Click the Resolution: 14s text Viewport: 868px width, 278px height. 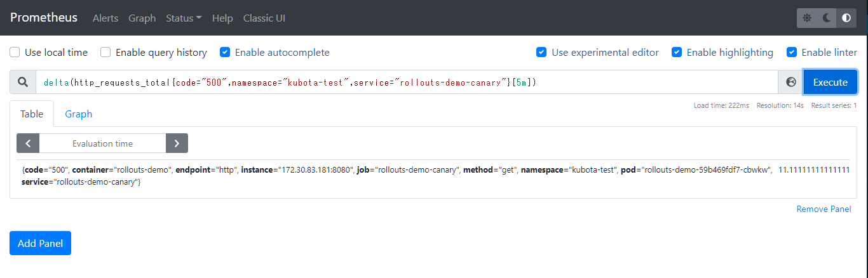(x=780, y=105)
